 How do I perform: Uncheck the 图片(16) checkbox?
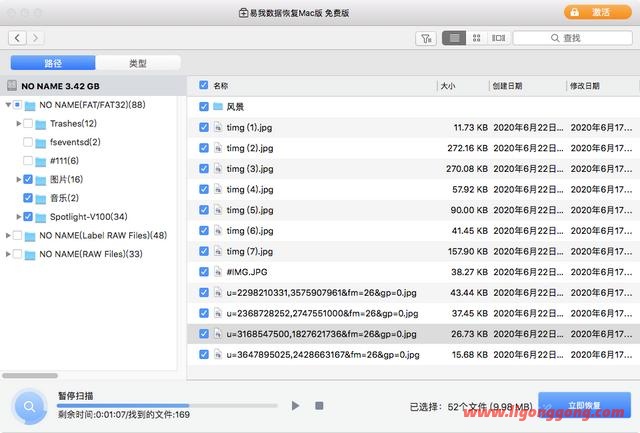(x=28, y=179)
